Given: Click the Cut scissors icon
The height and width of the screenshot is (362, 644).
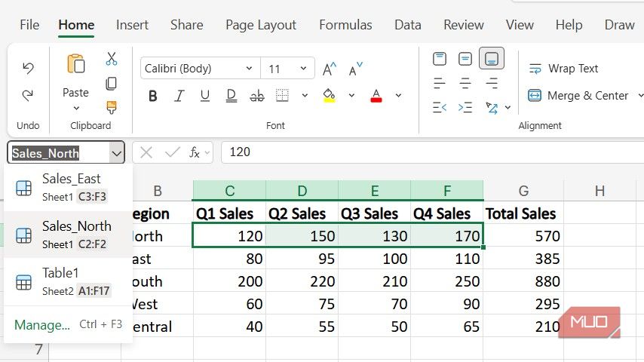Looking at the screenshot, I should (x=112, y=59).
